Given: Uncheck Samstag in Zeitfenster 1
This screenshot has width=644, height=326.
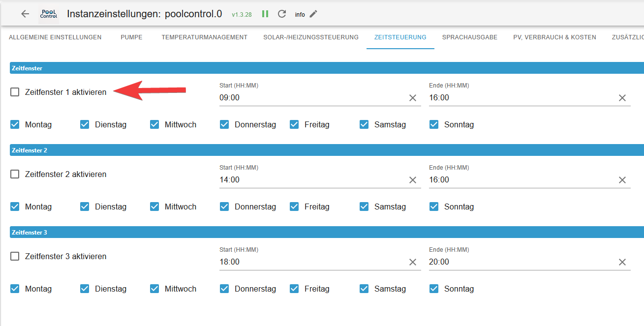Looking at the screenshot, I should pyautogui.click(x=364, y=124).
